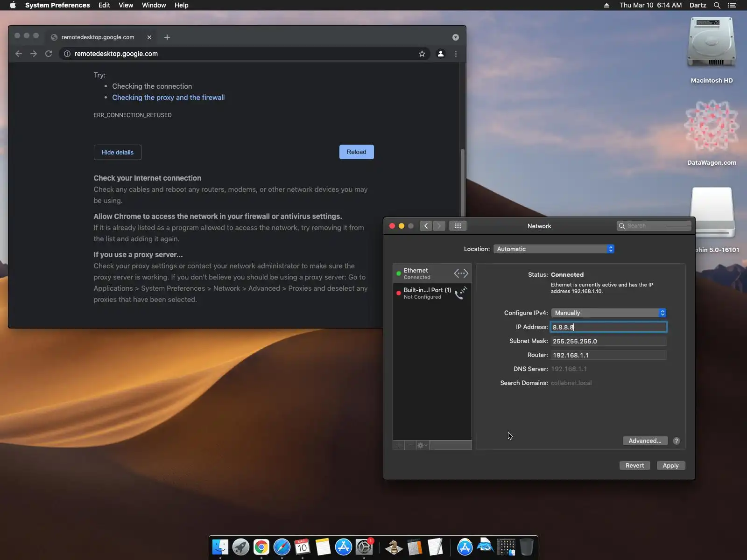Select the Ethernet service in the list
Image resolution: width=747 pixels, height=560 pixels.
pos(432,273)
